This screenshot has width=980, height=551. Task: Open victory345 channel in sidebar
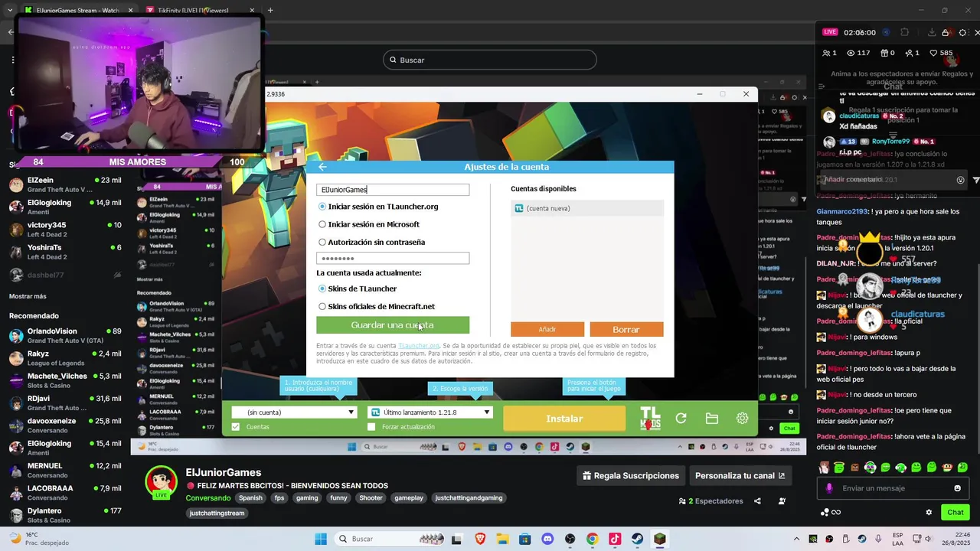pyautogui.click(x=65, y=230)
